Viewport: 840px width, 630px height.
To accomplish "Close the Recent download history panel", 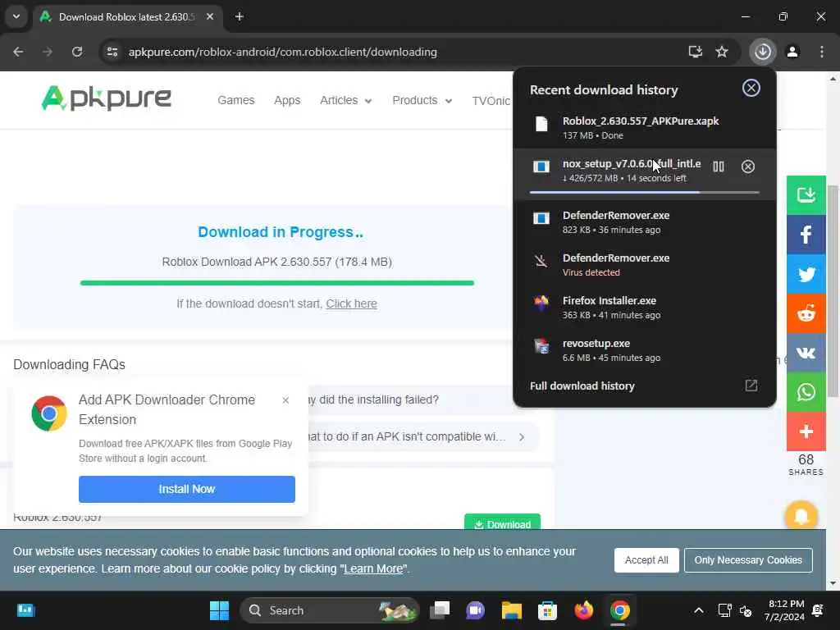I will 751,88.
